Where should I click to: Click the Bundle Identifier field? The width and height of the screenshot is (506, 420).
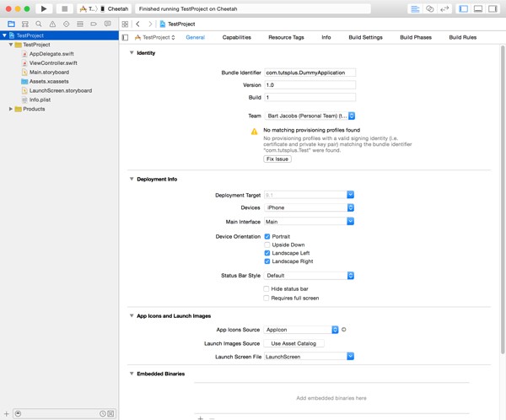pos(310,73)
